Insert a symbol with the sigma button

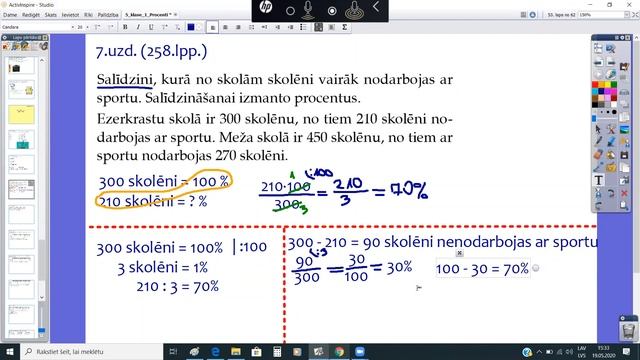coord(344,27)
